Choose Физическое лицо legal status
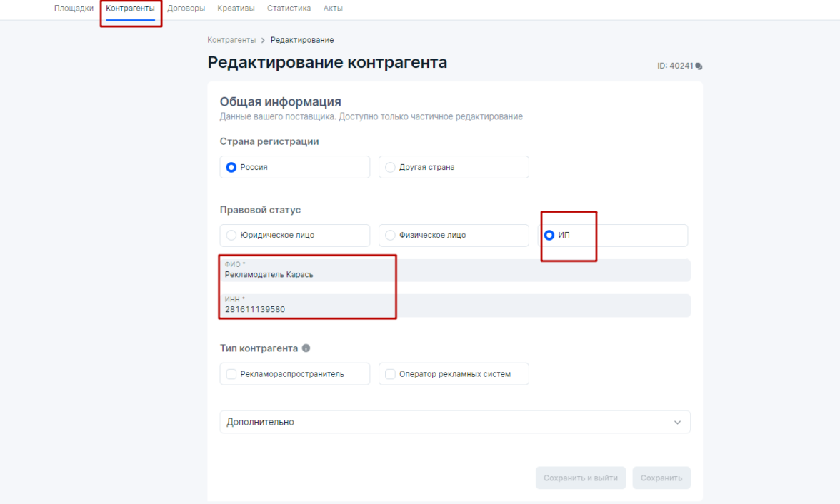840x504 pixels. pos(390,235)
